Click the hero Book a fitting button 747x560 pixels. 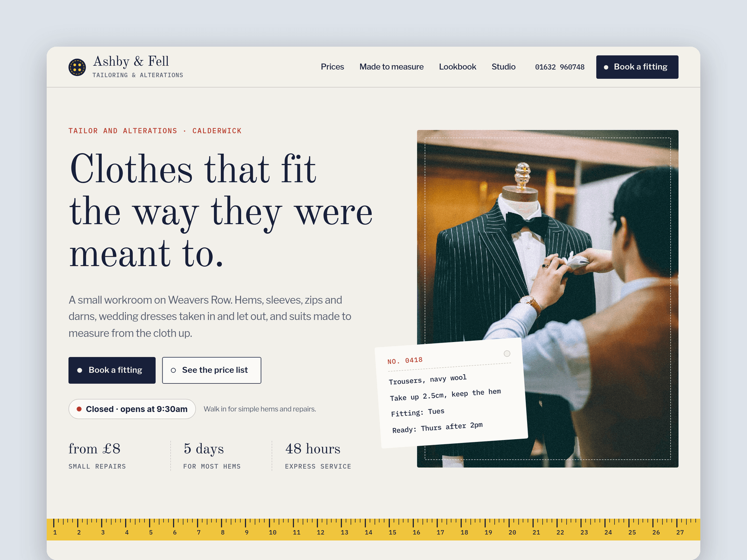[x=112, y=370]
